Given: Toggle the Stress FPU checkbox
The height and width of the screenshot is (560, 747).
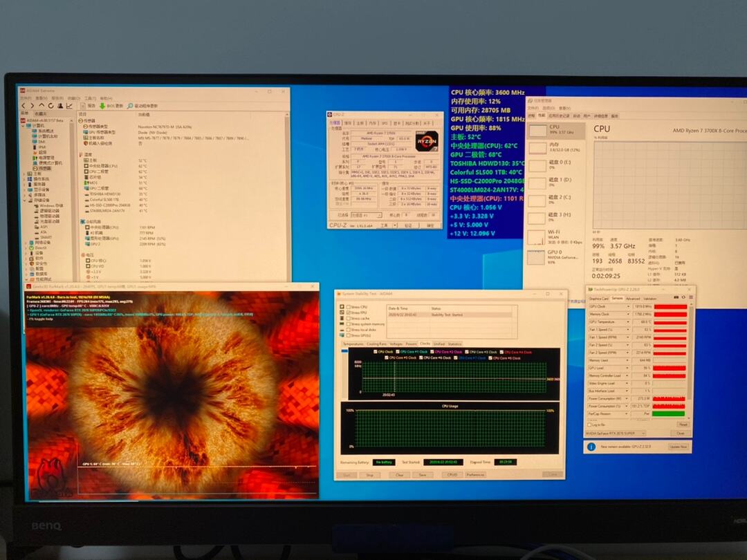Looking at the screenshot, I should (348, 313).
